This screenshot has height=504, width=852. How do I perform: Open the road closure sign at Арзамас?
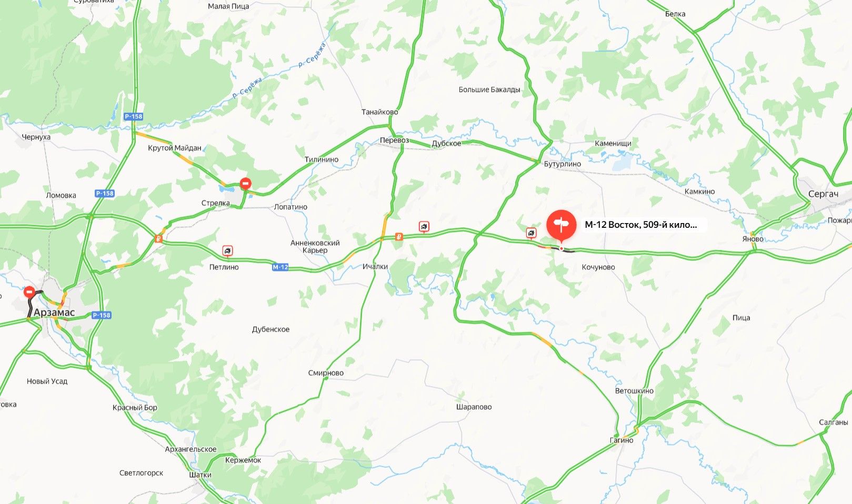click(30, 291)
